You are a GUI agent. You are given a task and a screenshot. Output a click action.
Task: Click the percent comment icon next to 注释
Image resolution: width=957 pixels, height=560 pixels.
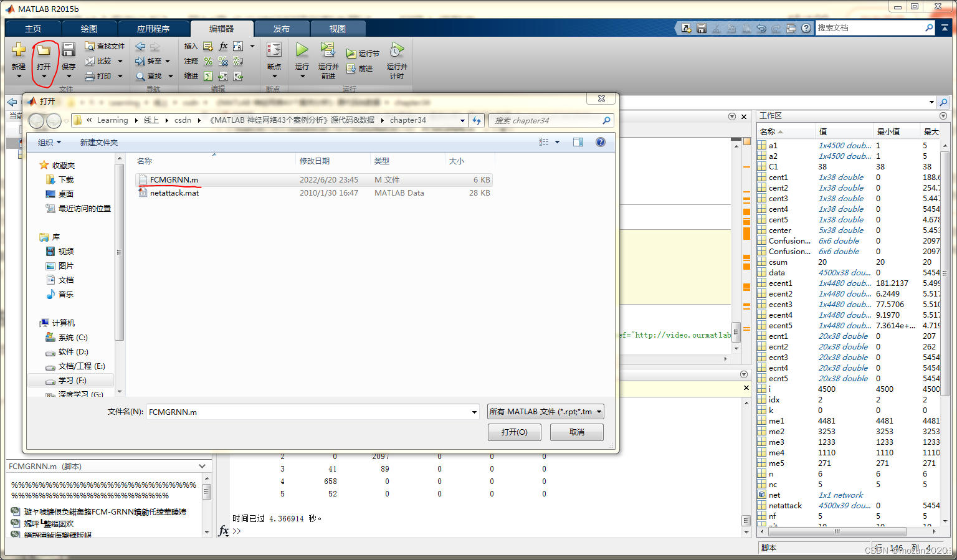[x=208, y=61]
